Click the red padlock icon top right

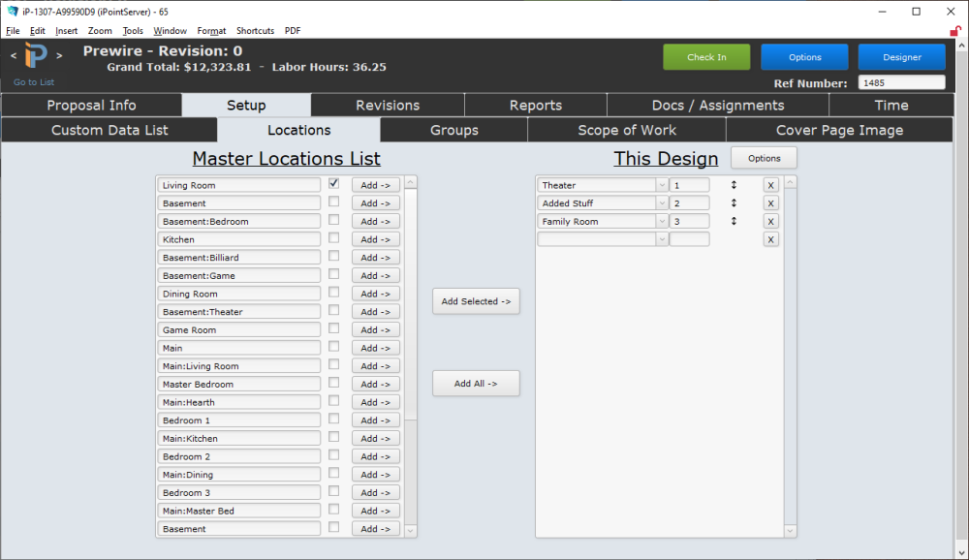tap(957, 30)
